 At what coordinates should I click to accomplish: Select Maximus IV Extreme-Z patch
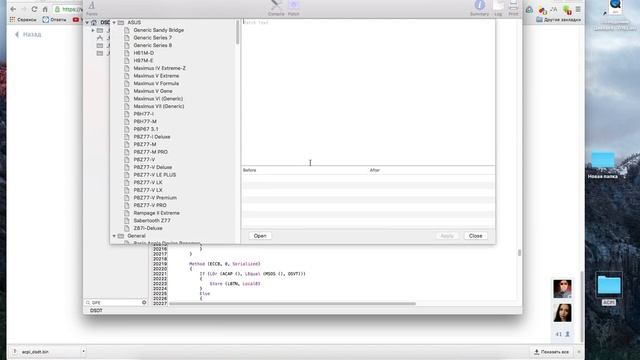pos(160,68)
